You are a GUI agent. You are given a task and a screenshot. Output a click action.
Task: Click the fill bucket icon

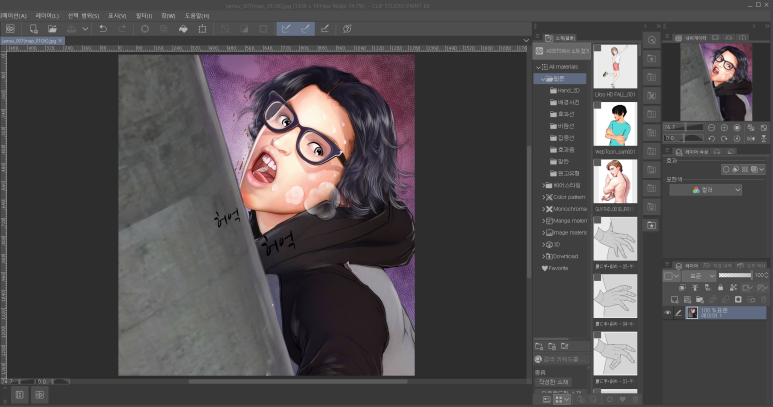[183, 29]
